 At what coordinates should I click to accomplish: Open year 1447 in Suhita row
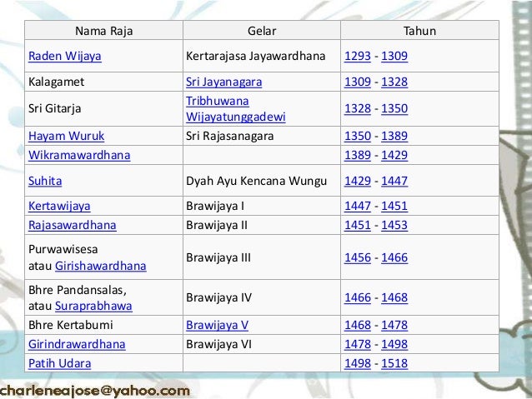[394, 181]
